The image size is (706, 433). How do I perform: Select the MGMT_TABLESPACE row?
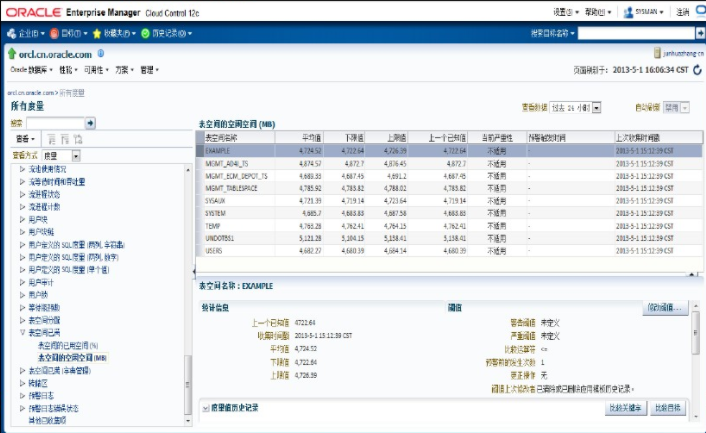click(449, 188)
